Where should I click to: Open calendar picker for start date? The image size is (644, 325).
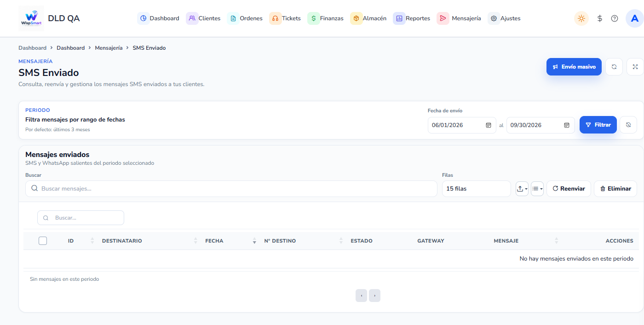[489, 125]
